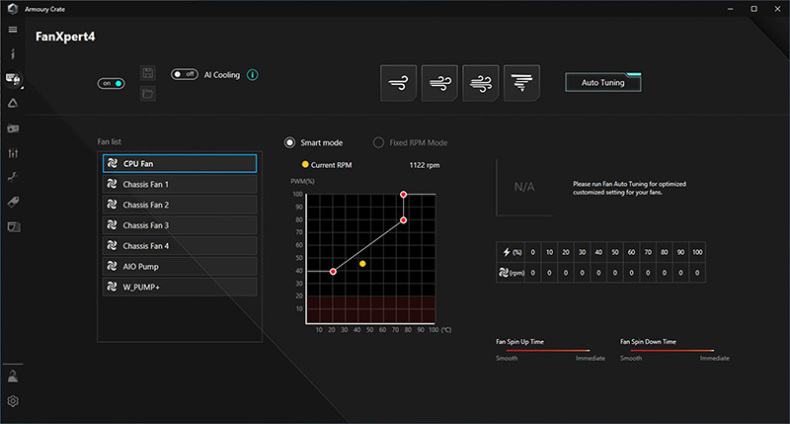Toggle the AI Cooling off switch
The height and width of the screenshot is (424, 790).
pos(184,75)
